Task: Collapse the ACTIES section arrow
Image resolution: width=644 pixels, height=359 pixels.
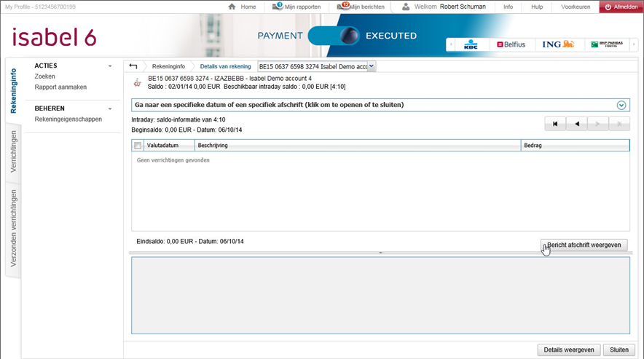Action: (x=110, y=66)
